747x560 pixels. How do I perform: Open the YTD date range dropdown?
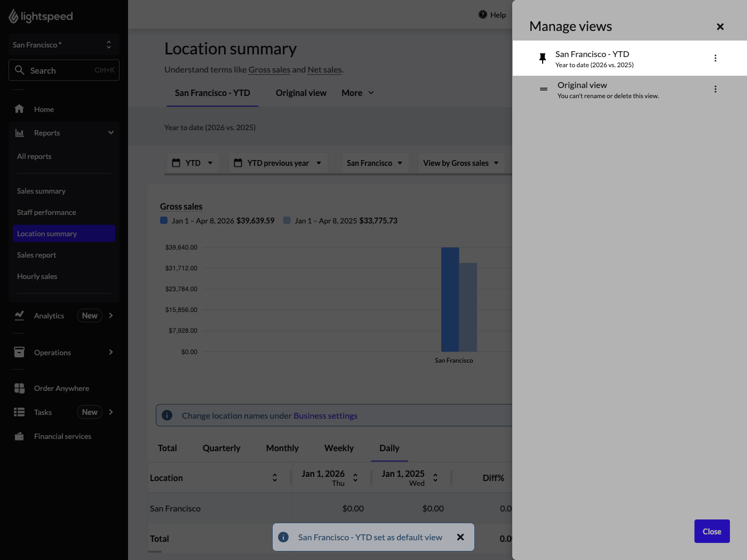click(193, 163)
